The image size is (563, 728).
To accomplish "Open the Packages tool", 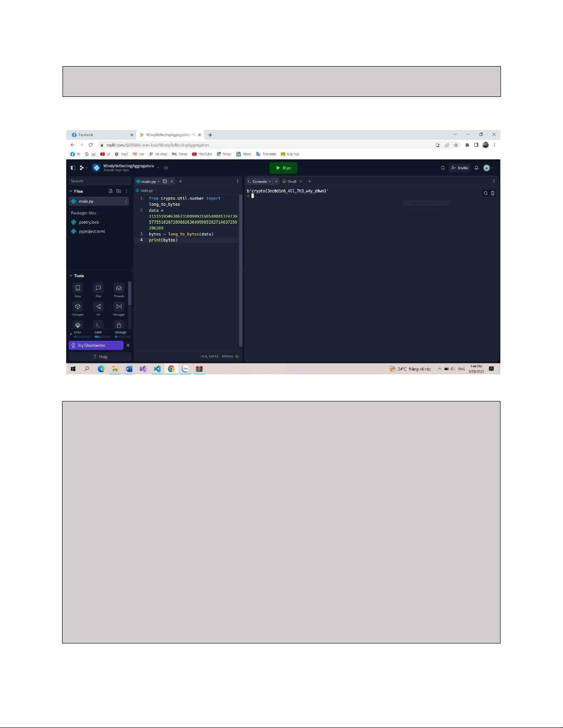I will [78, 306].
